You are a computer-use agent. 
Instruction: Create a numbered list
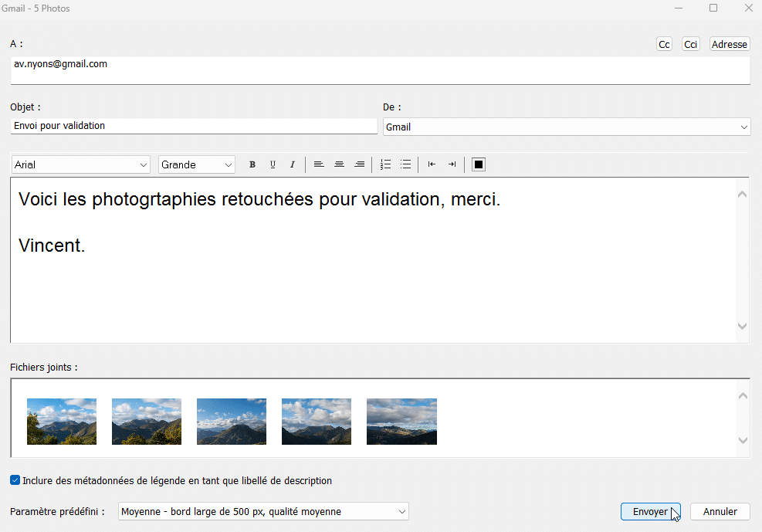tap(385, 164)
